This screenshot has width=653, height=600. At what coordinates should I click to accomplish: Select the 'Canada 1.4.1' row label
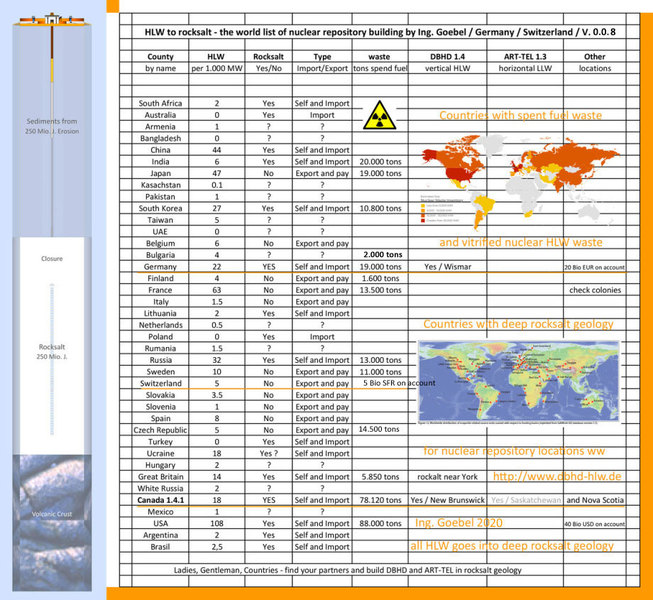160,499
